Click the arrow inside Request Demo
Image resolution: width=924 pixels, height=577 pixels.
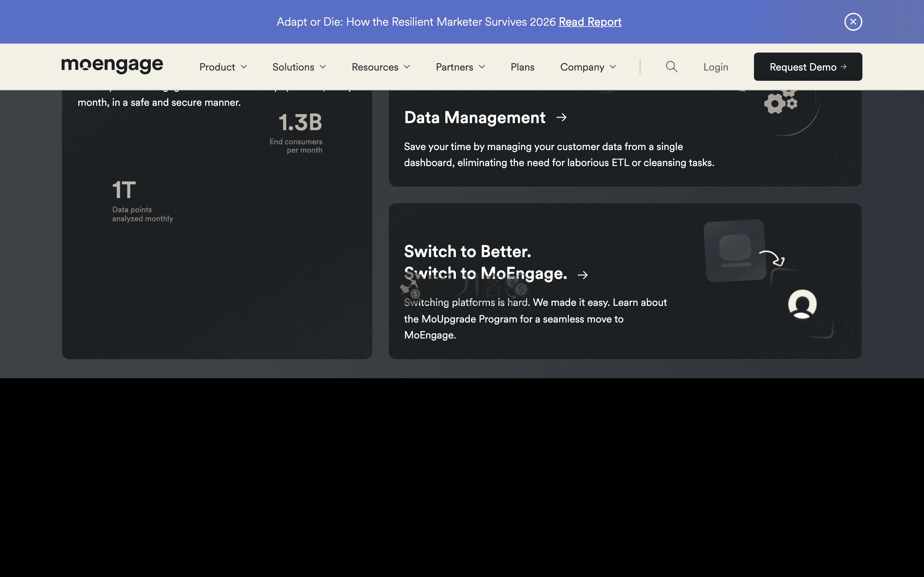pyautogui.click(x=843, y=67)
